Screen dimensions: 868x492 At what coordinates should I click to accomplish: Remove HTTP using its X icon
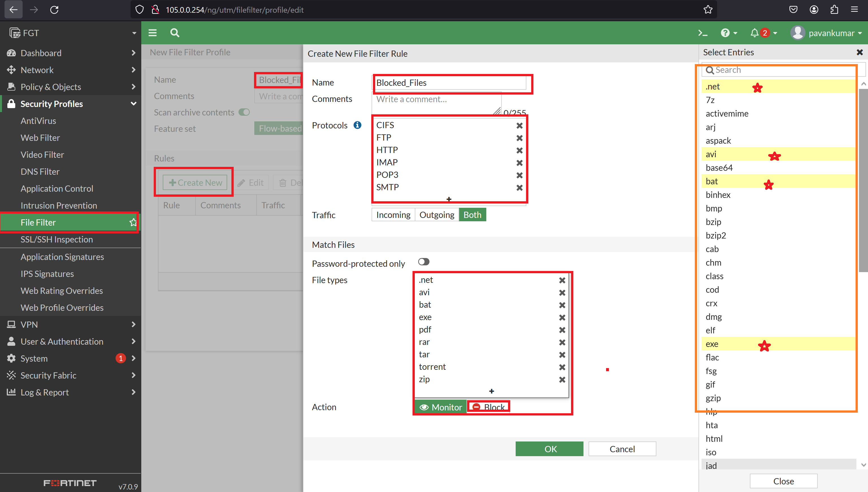tap(519, 150)
